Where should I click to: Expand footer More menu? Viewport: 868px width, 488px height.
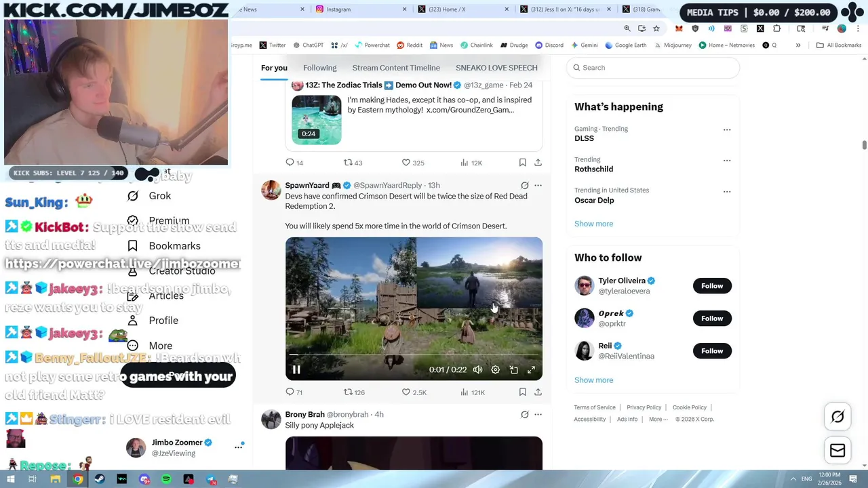pos(658,420)
